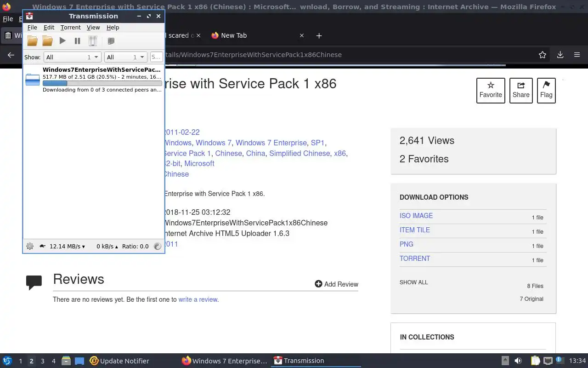Image resolution: width=588 pixels, height=368 pixels.
Task: Toggle turtle alternative speed limits
Action: [42, 246]
